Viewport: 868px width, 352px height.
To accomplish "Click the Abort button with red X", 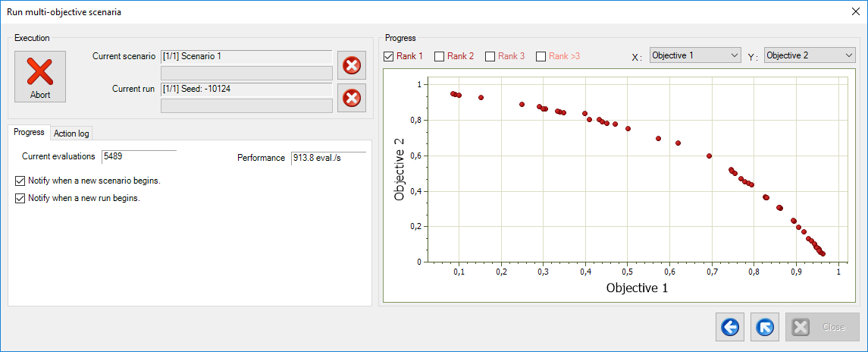I will pos(40,77).
